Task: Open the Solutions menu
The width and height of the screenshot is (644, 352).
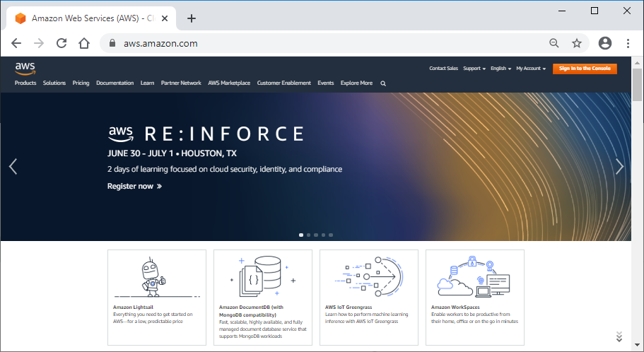Action: pyautogui.click(x=54, y=83)
